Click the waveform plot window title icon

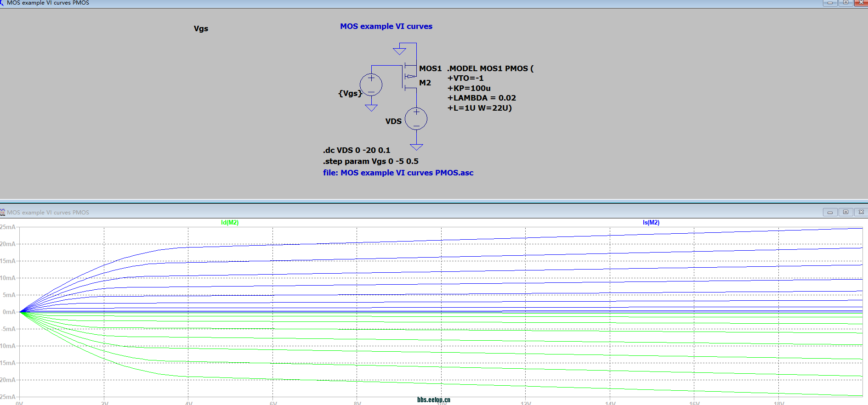pyautogui.click(x=3, y=212)
